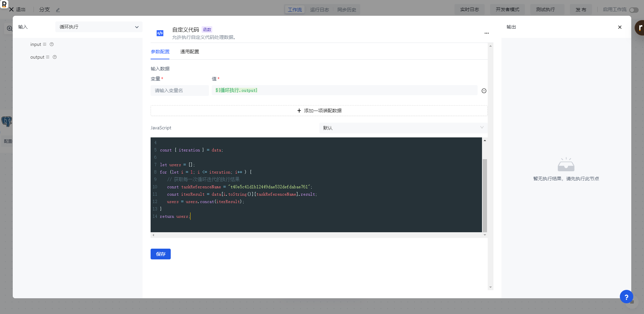Screen dimensions: 644x314
Task: Click the edit pencil icon beside 分支
Action: [58, 10]
